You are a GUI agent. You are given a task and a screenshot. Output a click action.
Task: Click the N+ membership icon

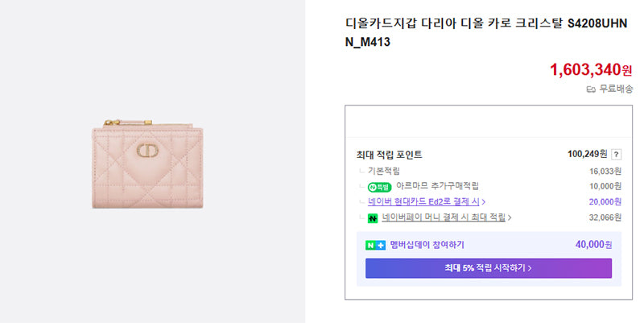tap(375, 246)
